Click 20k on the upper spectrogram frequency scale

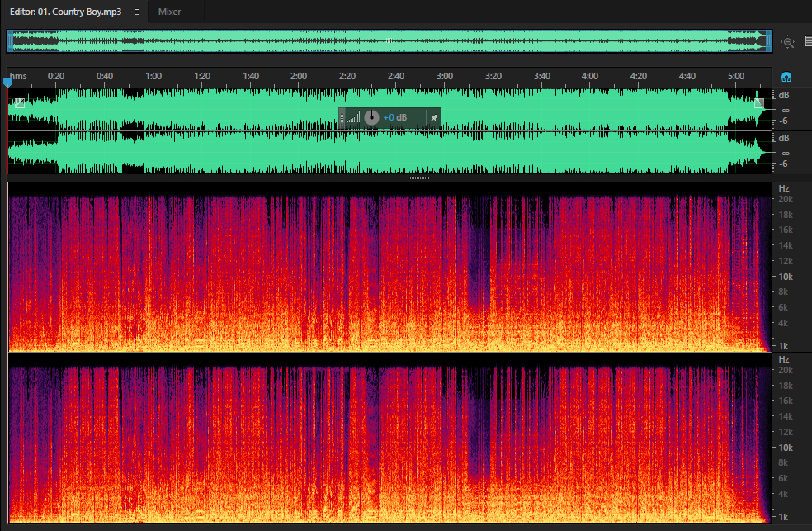coord(786,200)
